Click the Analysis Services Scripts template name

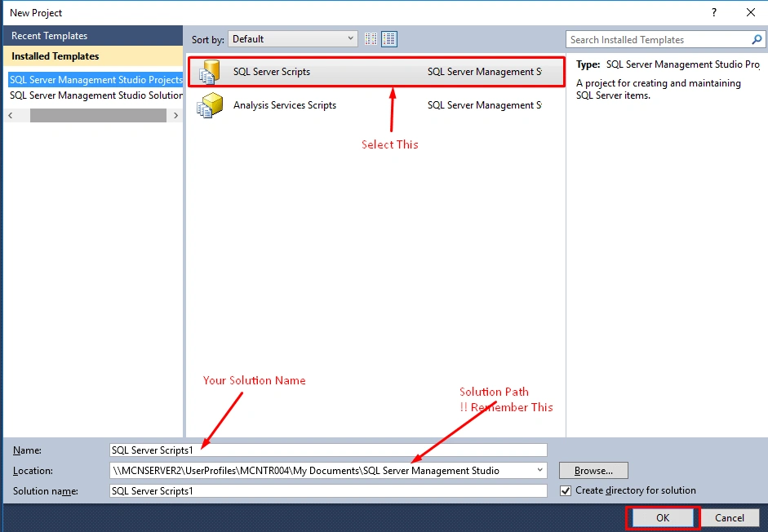285,105
